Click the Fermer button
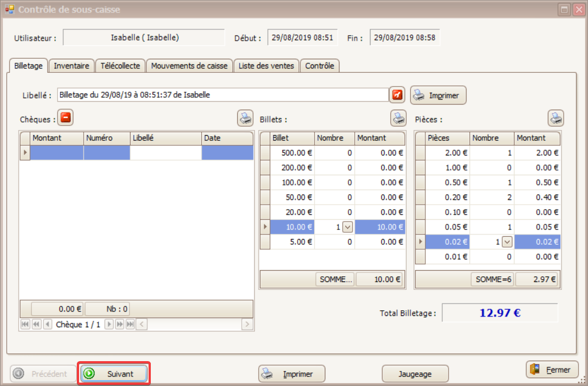588x386 pixels. 552,370
